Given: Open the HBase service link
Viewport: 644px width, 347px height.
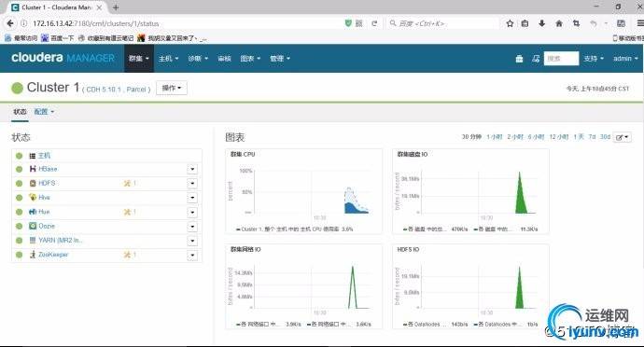Looking at the screenshot, I should 48,169.
